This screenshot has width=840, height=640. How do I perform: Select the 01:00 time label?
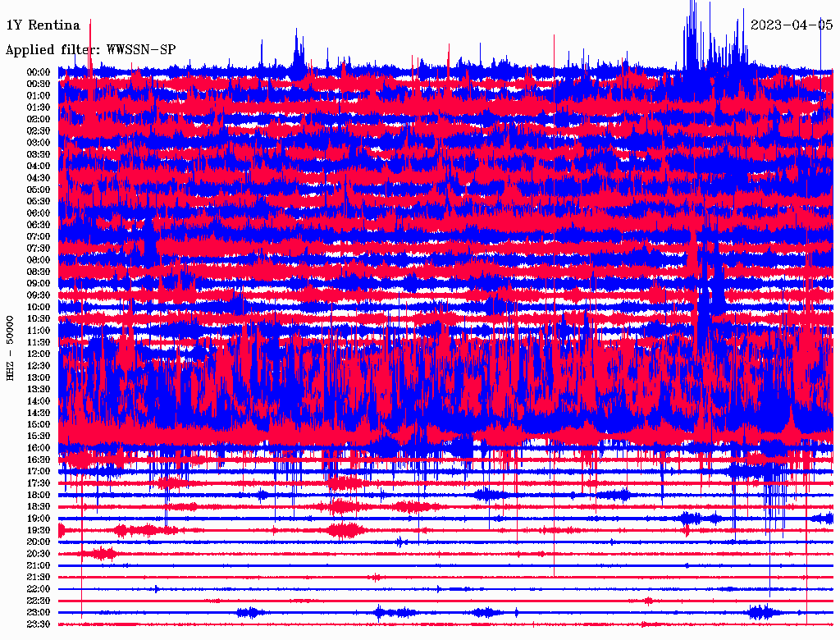[x=39, y=96]
